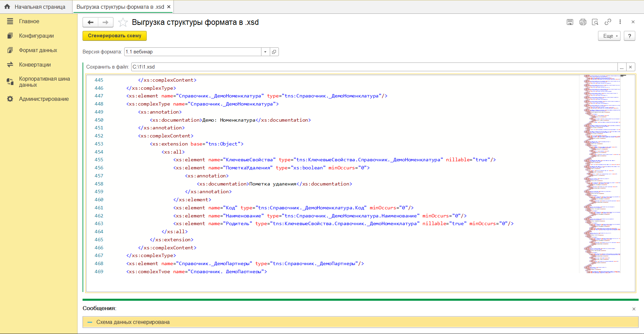Get link using chain icon
644x334 pixels.
(608, 22)
